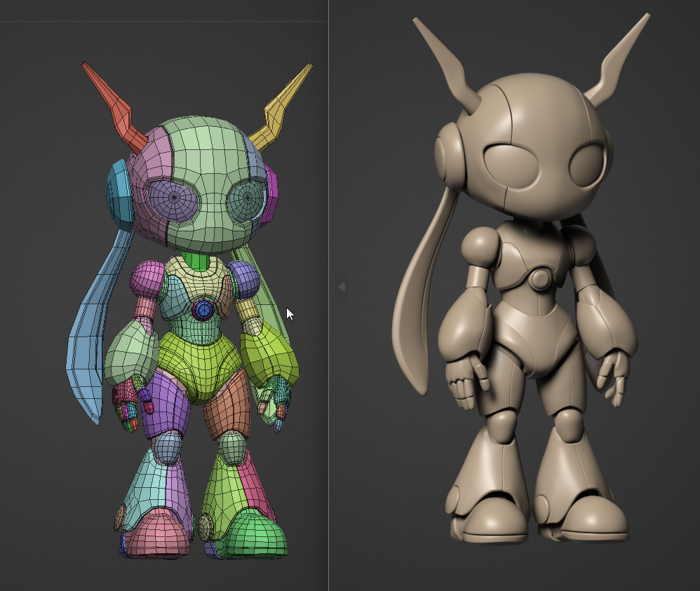This screenshot has height=591, width=700.
Task: Expand the collapsed panel arrow on the right viewport
Action: (342, 287)
